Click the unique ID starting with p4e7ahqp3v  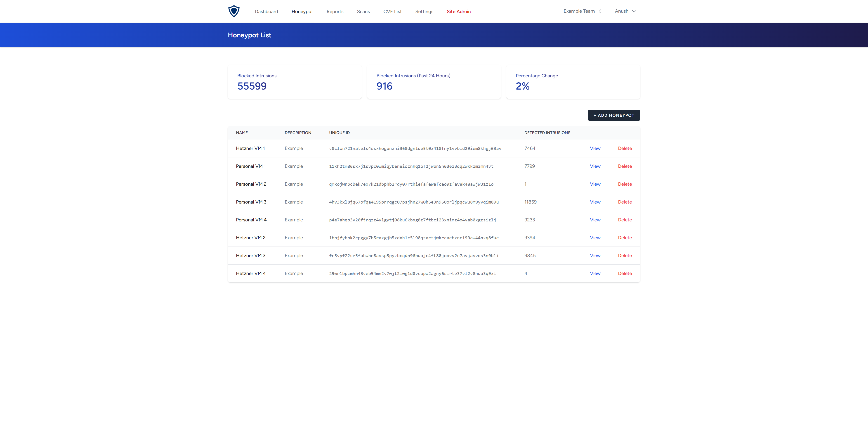pos(413,220)
